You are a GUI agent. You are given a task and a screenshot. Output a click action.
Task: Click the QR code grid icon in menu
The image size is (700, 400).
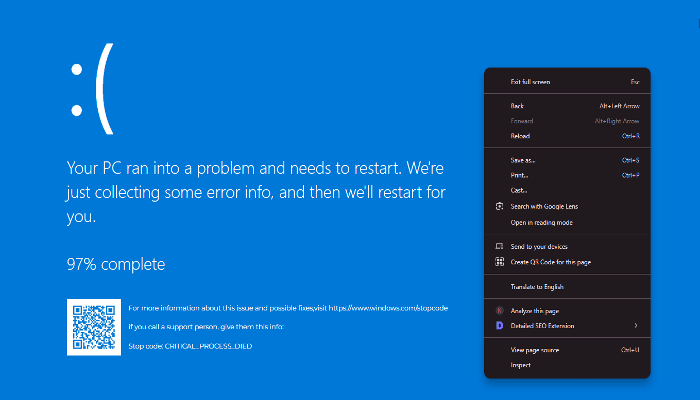[x=500, y=262]
